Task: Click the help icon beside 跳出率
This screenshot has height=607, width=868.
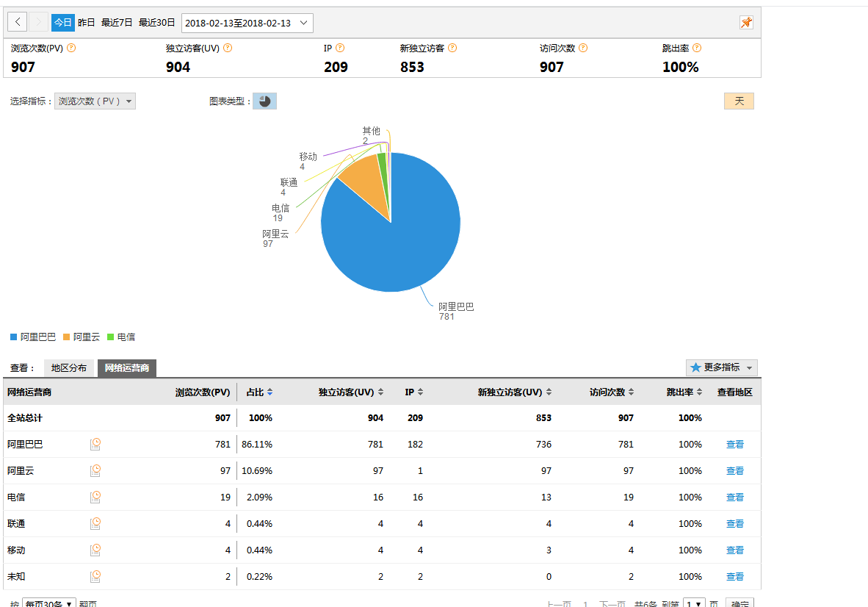Action: click(x=697, y=48)
